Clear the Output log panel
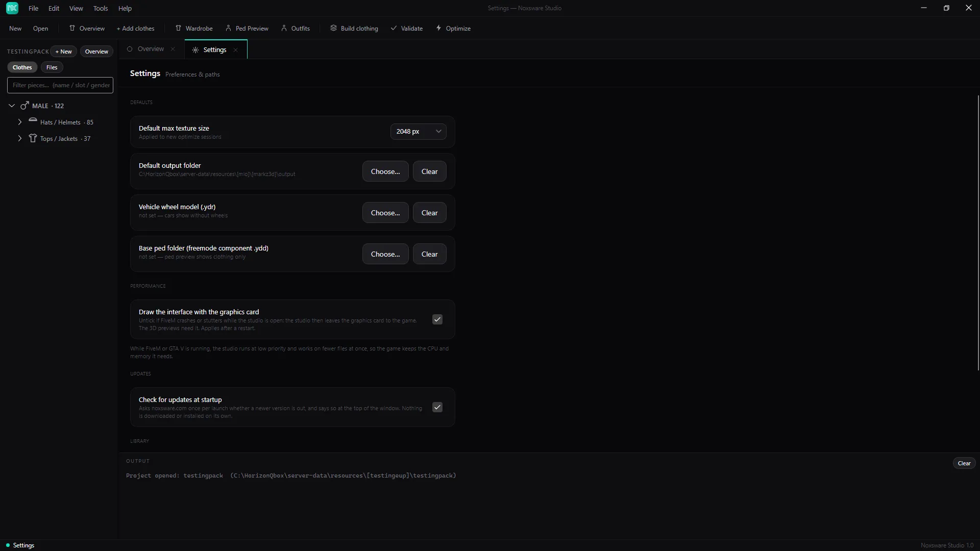Image resolution: width=980 pixels, height=551 pixels. click(964, 463)
